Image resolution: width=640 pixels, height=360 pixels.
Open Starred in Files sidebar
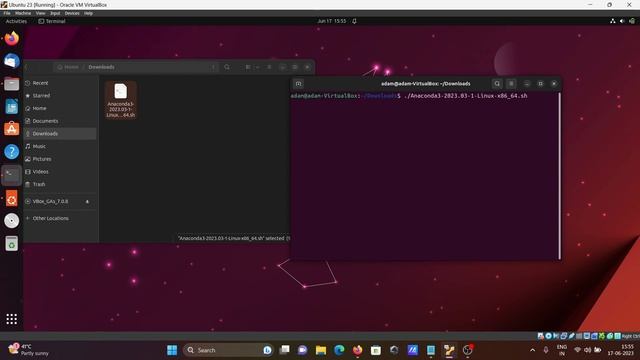coord(60,96)
